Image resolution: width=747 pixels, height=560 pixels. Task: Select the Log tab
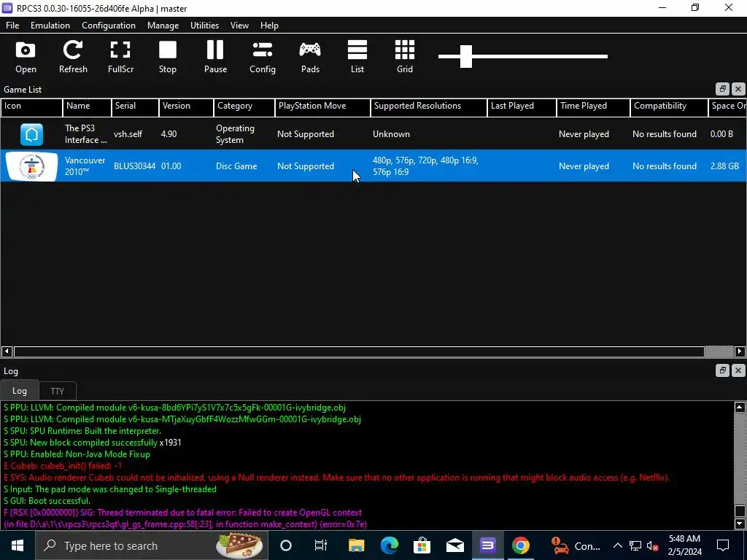pos(20,391)
